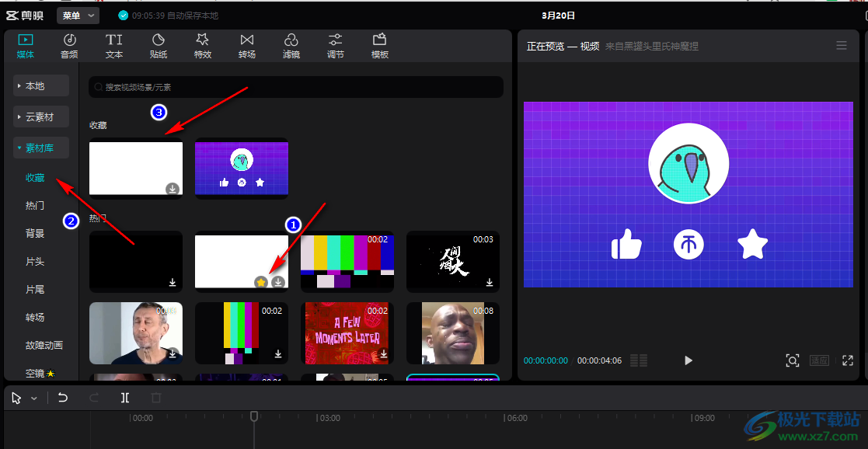Click the 适应 fit button in preview
The image size is (868, 449).
pyautogui.click(x=820, y=360)
